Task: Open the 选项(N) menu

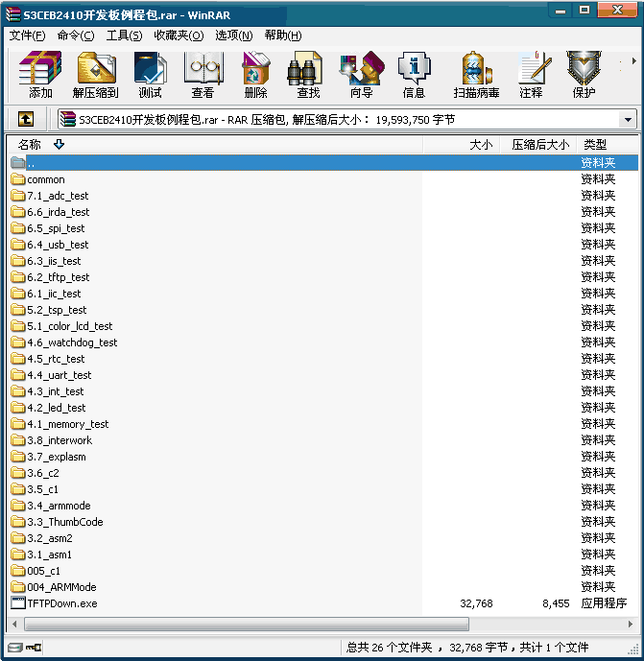Action: click(234, 35)
